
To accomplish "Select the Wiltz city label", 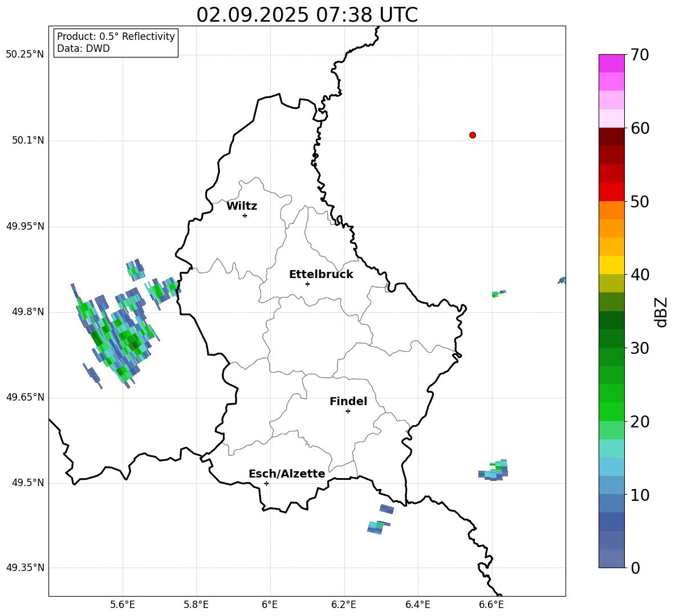I will tap(242, 206).
